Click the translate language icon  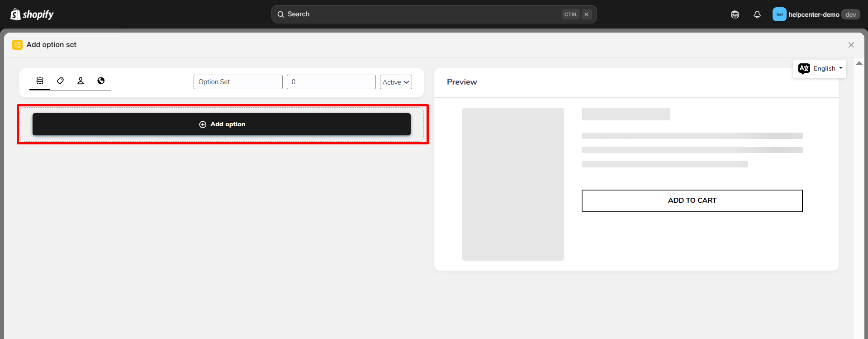pos(804,69)
